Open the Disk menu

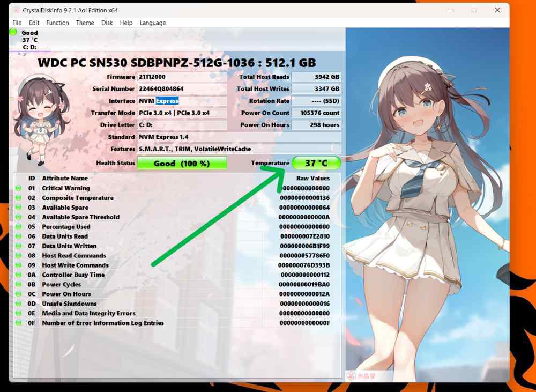[107, 23]
